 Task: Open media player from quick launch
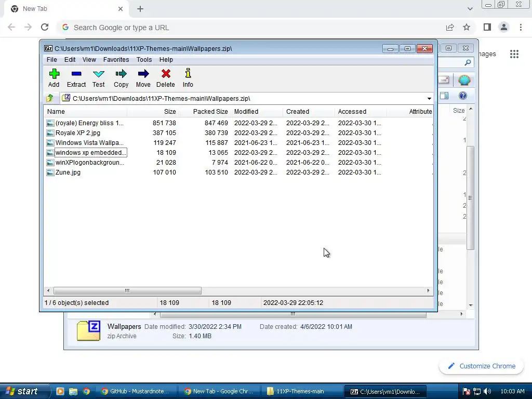(60, 391)
